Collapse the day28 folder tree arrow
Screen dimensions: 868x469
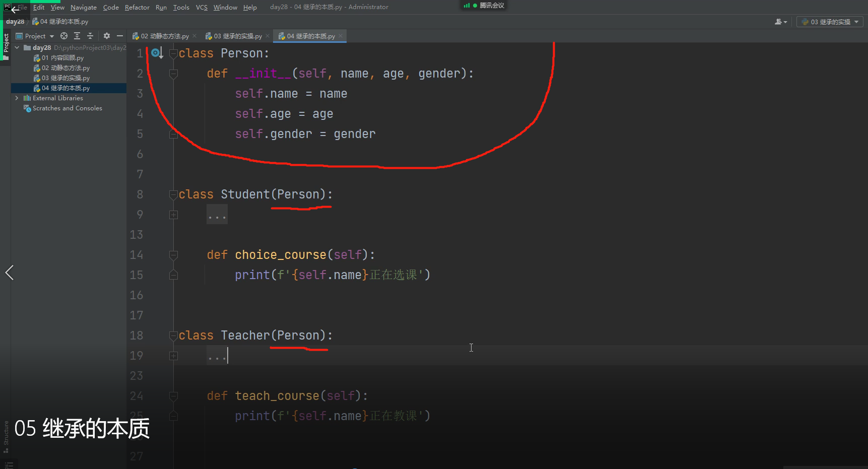17,47
